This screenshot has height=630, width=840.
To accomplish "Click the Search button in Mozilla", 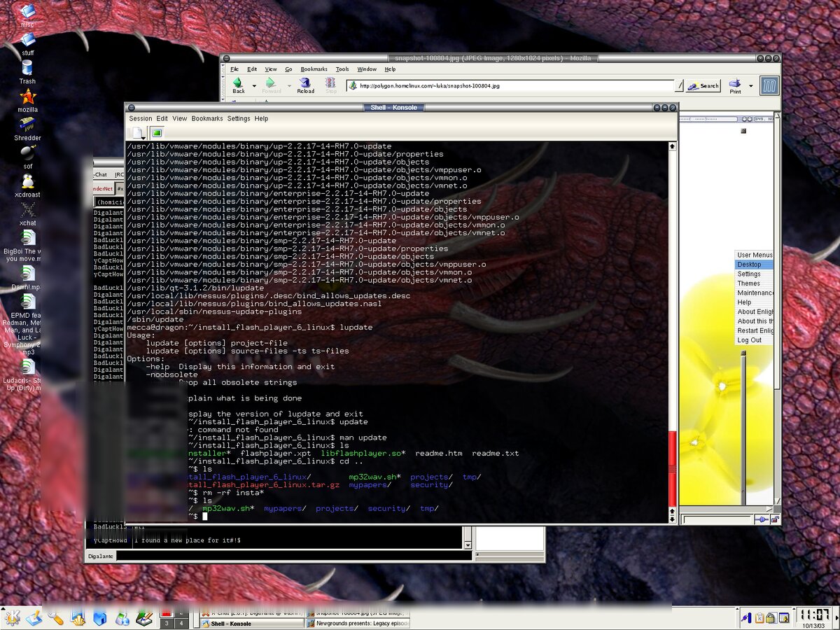I will [703, 85].
